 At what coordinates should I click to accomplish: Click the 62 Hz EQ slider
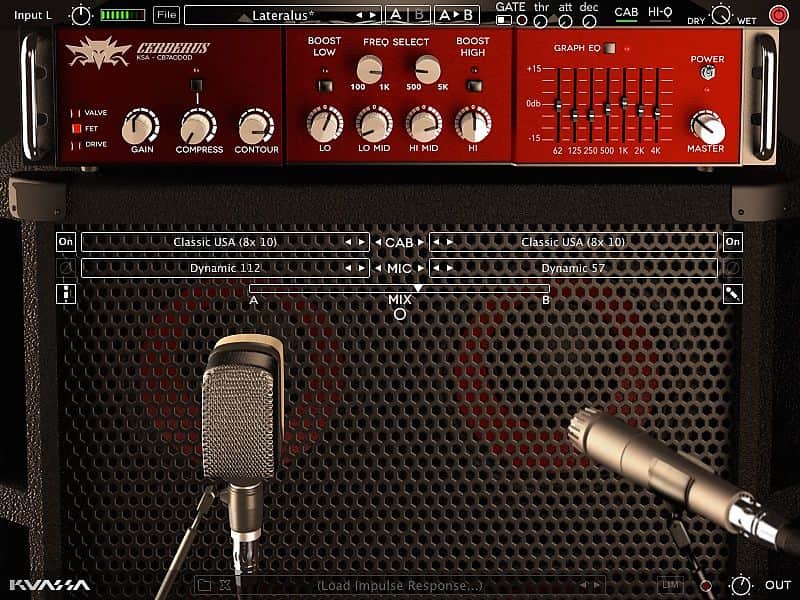[558, 105]
